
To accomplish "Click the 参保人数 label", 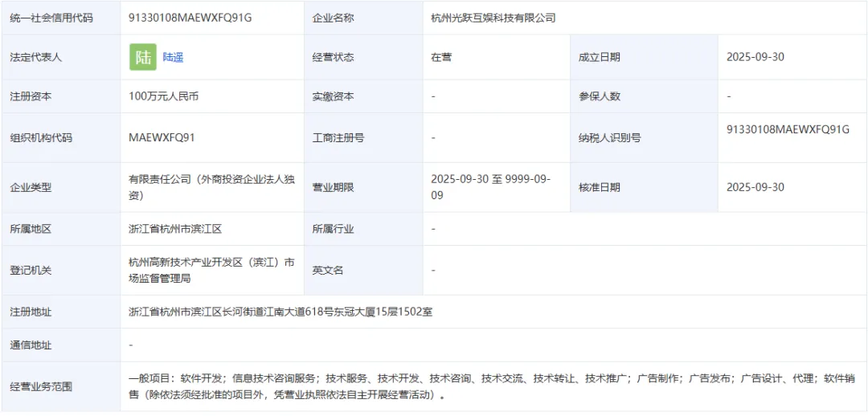I will (599, 96).
